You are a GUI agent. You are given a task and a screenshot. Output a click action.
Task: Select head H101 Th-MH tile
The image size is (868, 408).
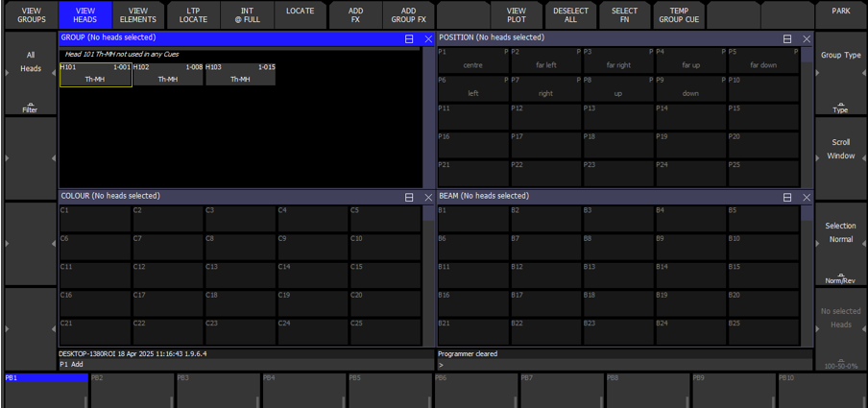click(x=95, y=75)
